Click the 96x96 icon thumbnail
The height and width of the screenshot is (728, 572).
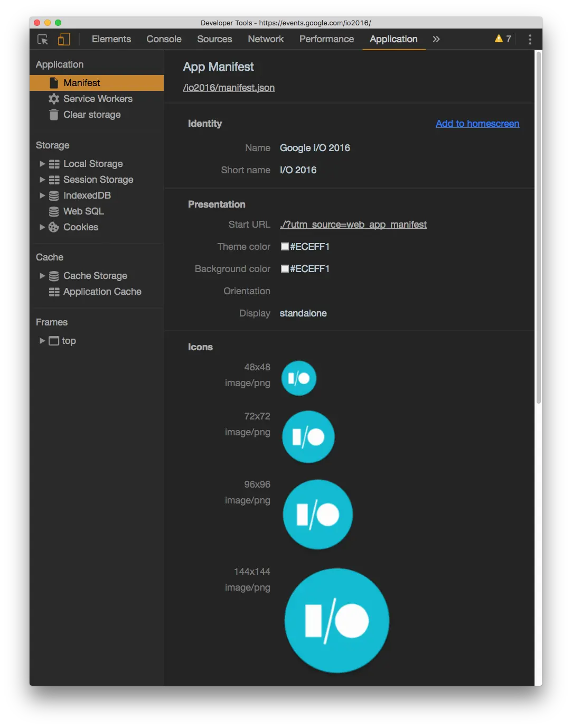pyautogui.click(x=317, y=515)
